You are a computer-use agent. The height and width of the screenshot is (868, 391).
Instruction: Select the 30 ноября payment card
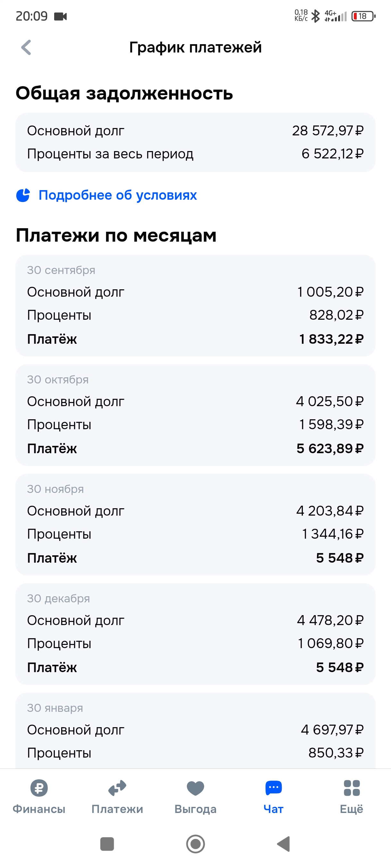point(195,525)
